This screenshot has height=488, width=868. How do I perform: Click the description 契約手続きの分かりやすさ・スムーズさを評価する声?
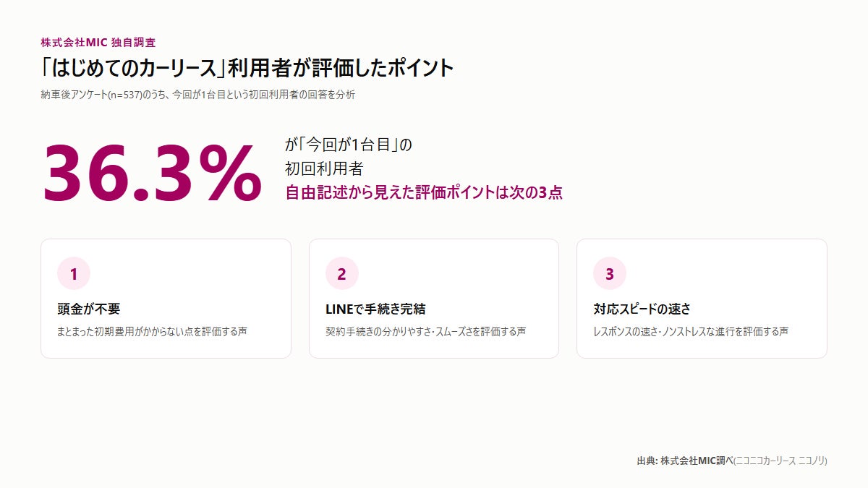(x=425, y=332)
